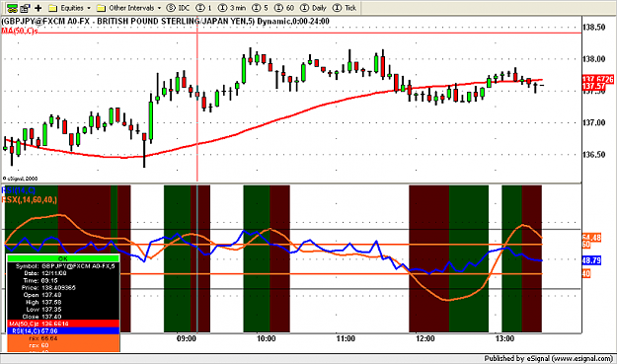
Task: Click the blue 48.79 RSI value tag
Action: pos(591,260)
